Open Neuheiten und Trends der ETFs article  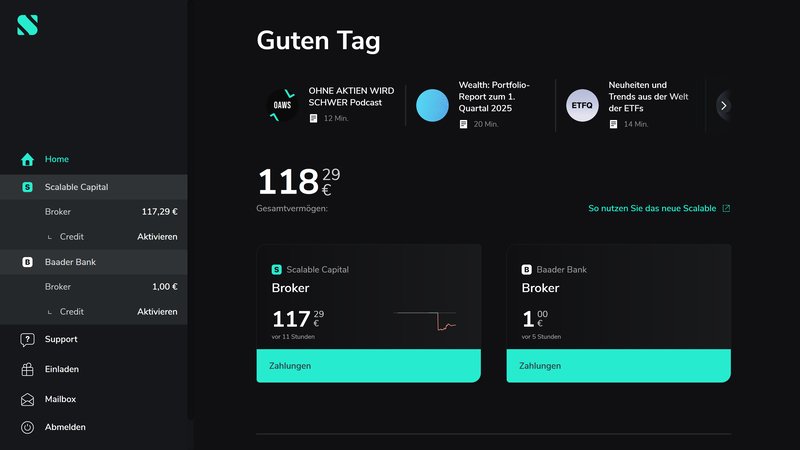(648, 96)
